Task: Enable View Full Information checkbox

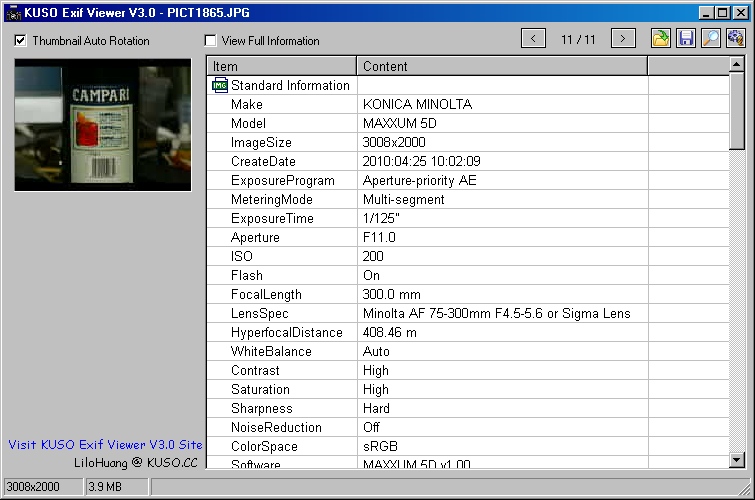Action: coord(211,41)
